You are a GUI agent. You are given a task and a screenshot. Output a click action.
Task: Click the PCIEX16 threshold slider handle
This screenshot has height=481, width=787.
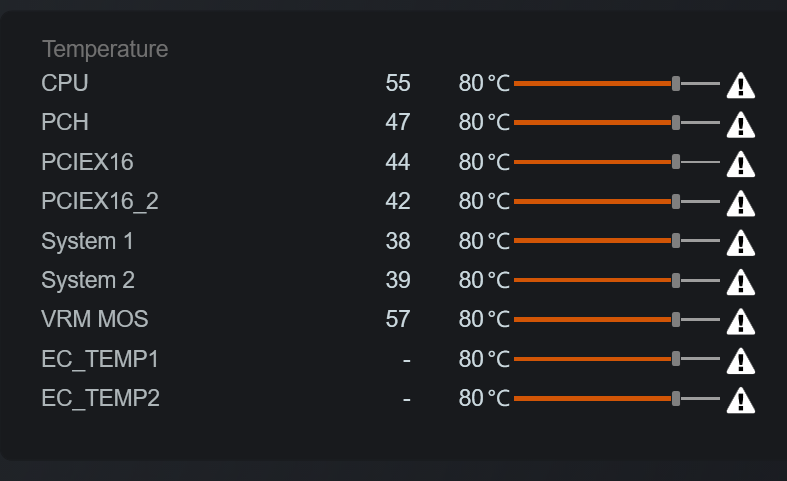pyautogui.click(x=676, y=161)
